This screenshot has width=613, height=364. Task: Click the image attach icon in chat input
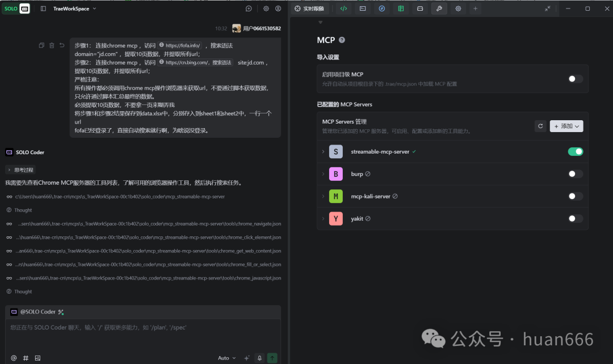[x=37, y=358]
